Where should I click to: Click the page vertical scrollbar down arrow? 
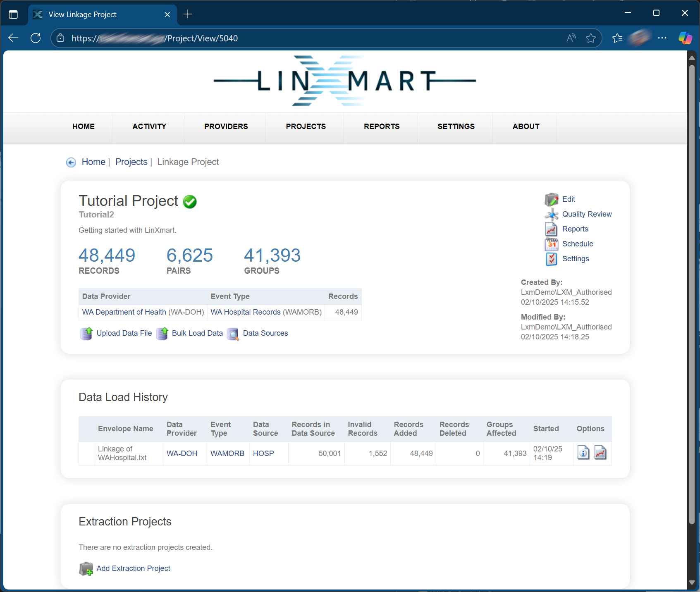pos(692,582)
